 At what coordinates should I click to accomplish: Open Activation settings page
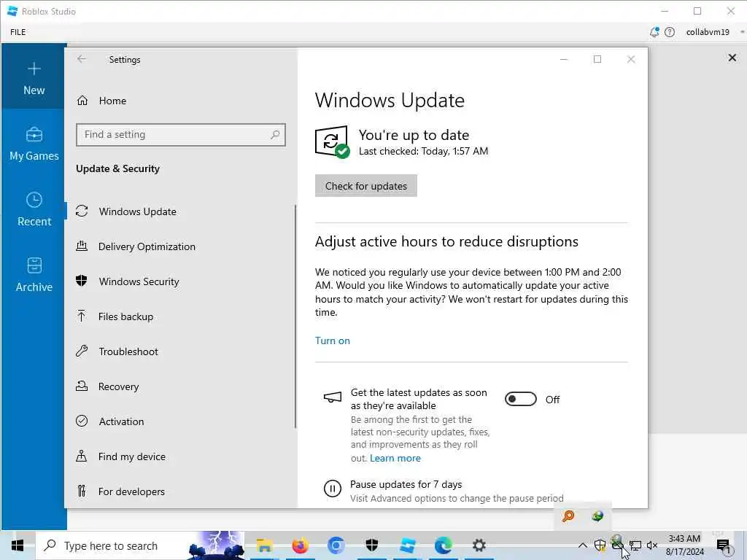click(x=181, y=421)
